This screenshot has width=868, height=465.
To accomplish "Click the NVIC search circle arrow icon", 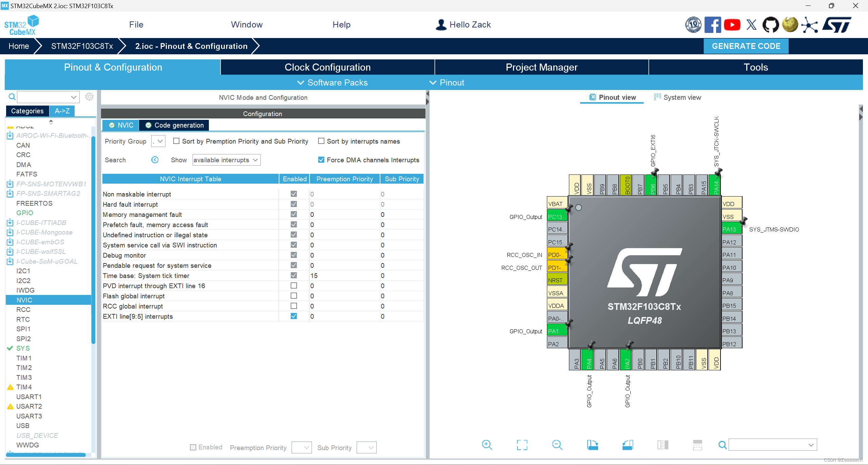I will 155,160.
